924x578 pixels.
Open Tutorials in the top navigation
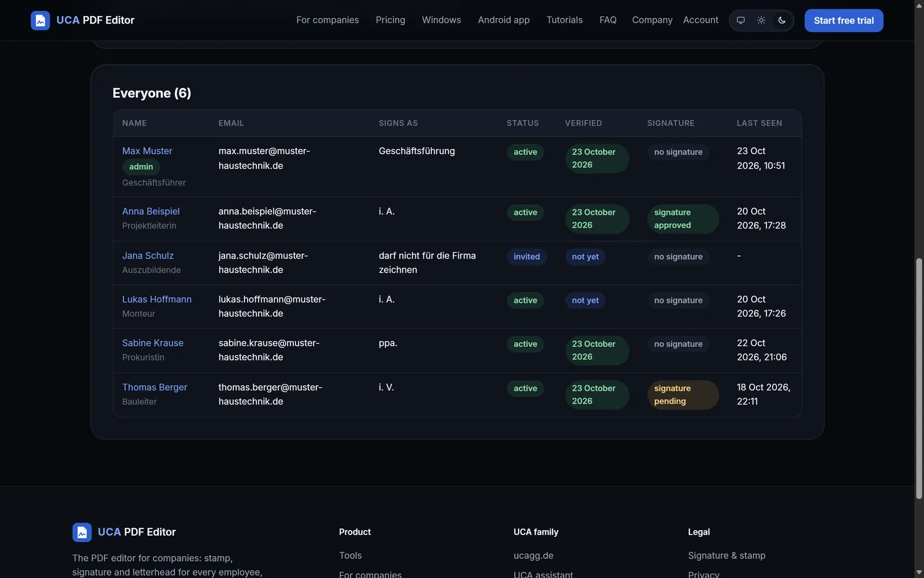(x=564, y=20)
